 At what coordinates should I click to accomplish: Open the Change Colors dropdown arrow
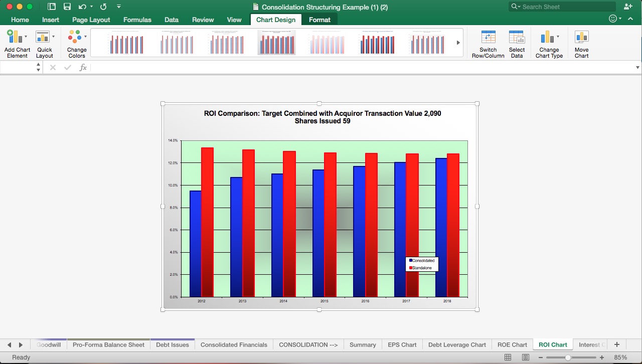(x=84, y=38)
